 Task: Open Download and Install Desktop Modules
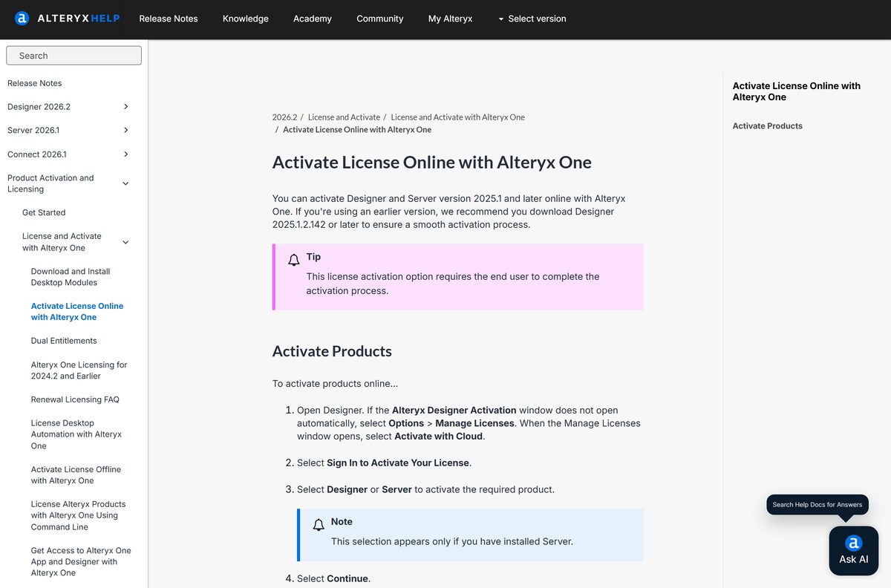click(71, 277)
